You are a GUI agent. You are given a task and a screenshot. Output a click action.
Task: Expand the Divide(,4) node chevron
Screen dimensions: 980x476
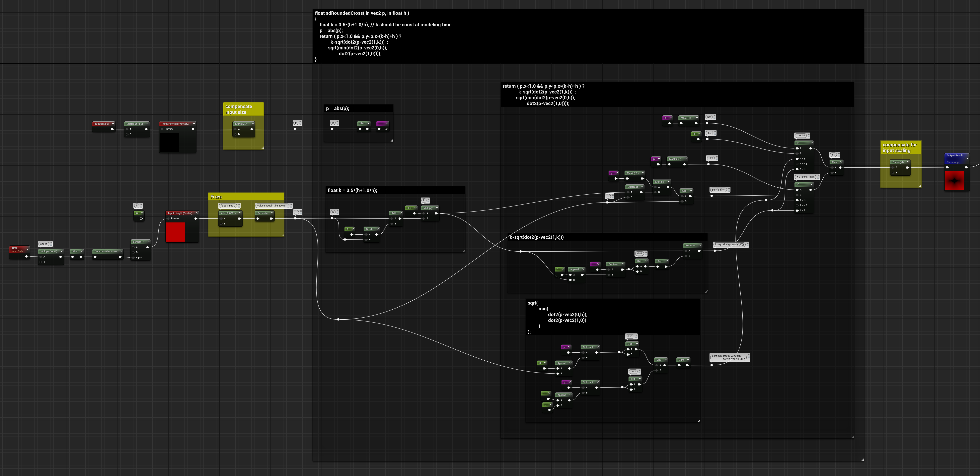[x=908, y=162]
